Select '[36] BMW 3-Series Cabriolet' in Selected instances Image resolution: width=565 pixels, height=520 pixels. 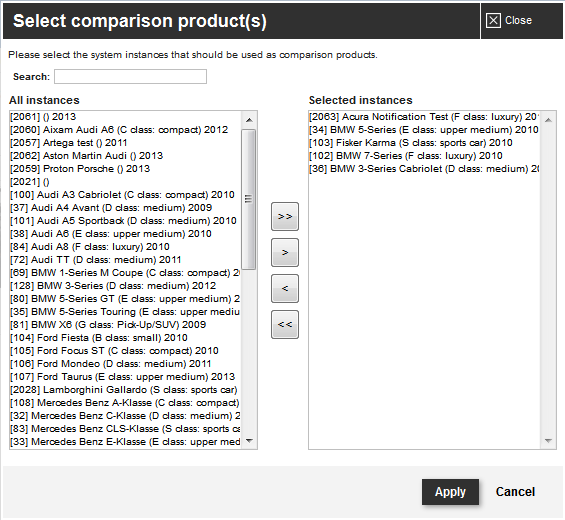coord(424,169)
